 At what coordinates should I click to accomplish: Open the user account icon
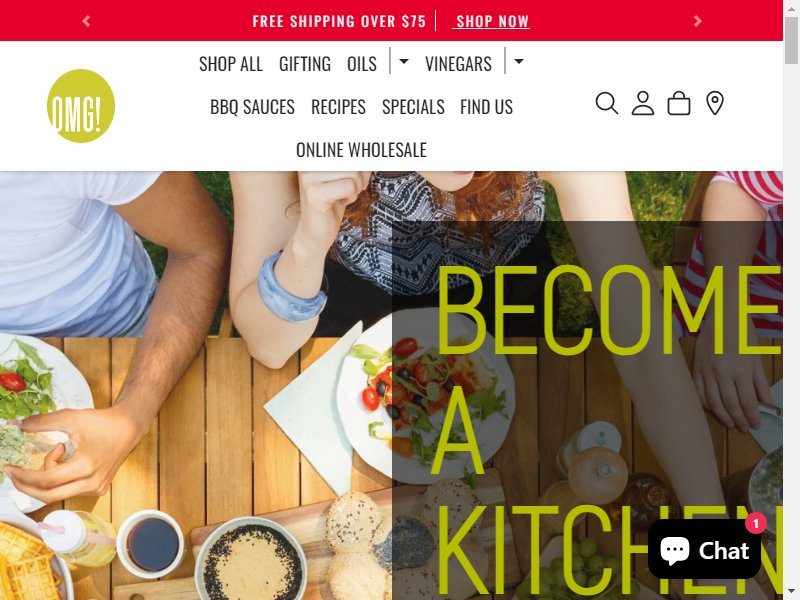[x=643, y=103]
